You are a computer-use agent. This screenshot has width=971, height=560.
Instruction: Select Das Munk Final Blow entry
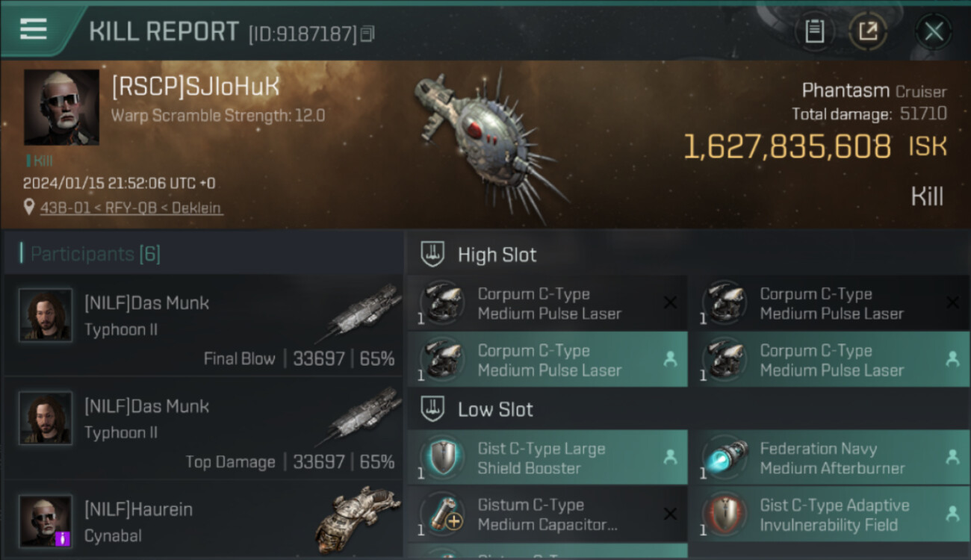pyautogui.click(x=203, y=326)
